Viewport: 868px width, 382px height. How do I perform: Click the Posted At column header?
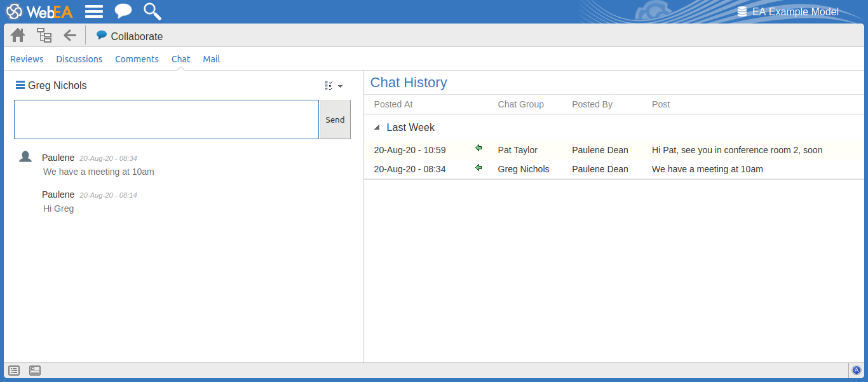393,104
